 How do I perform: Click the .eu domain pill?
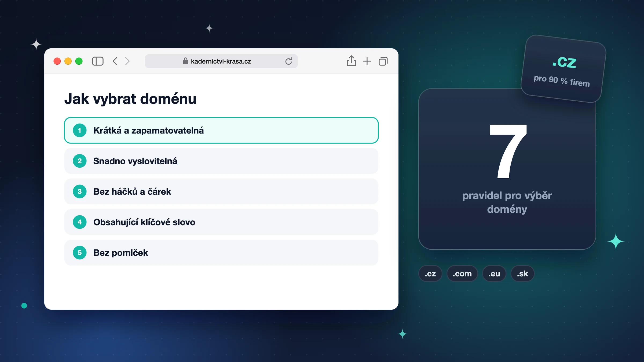[x=494, y=274]
